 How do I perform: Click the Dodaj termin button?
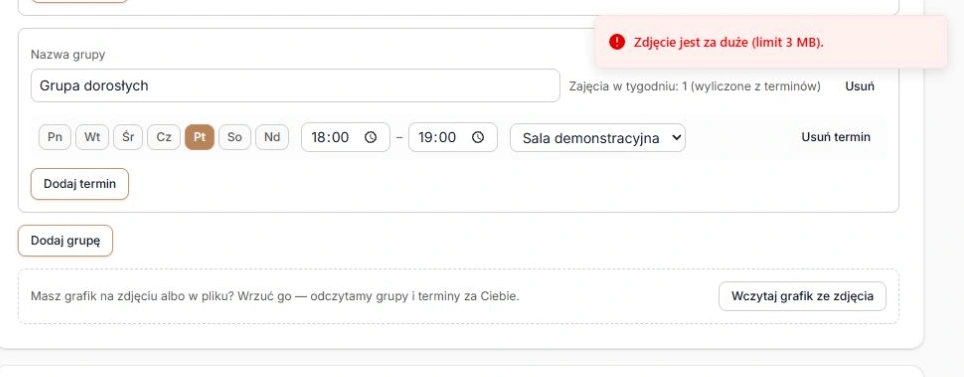click(x=80, y=184)
